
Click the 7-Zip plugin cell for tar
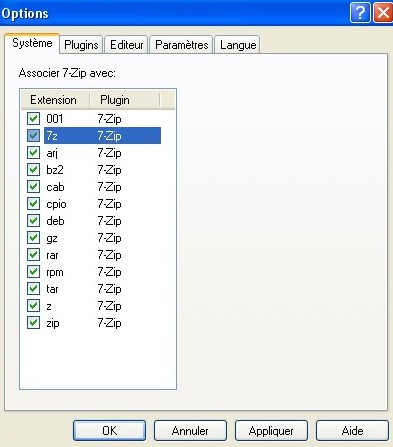109,289
